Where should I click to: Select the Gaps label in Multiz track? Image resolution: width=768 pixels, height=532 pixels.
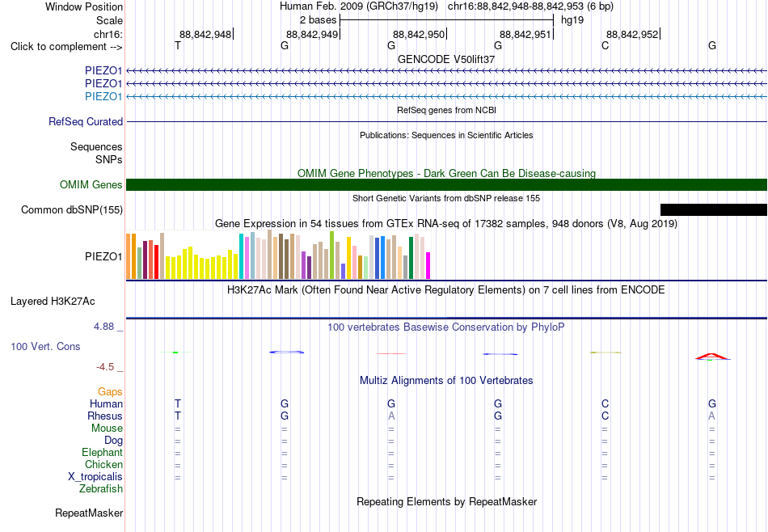(x=110, y=391)
